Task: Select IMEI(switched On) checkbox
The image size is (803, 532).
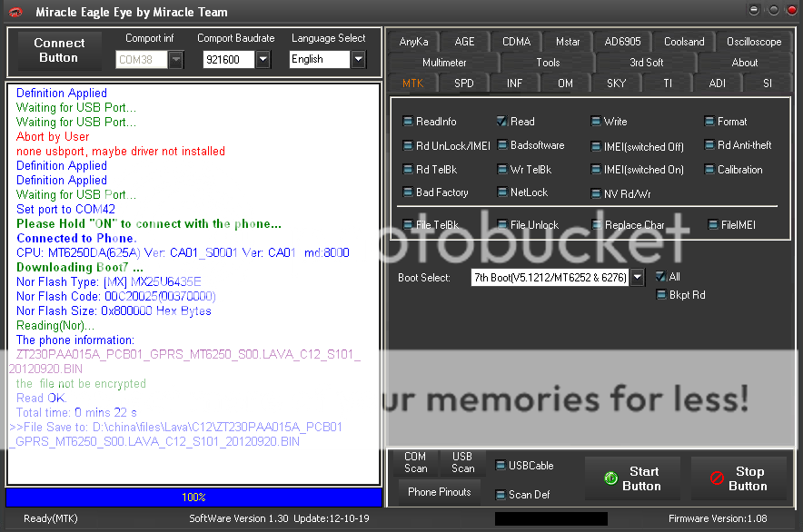Action: coord(596,170)
